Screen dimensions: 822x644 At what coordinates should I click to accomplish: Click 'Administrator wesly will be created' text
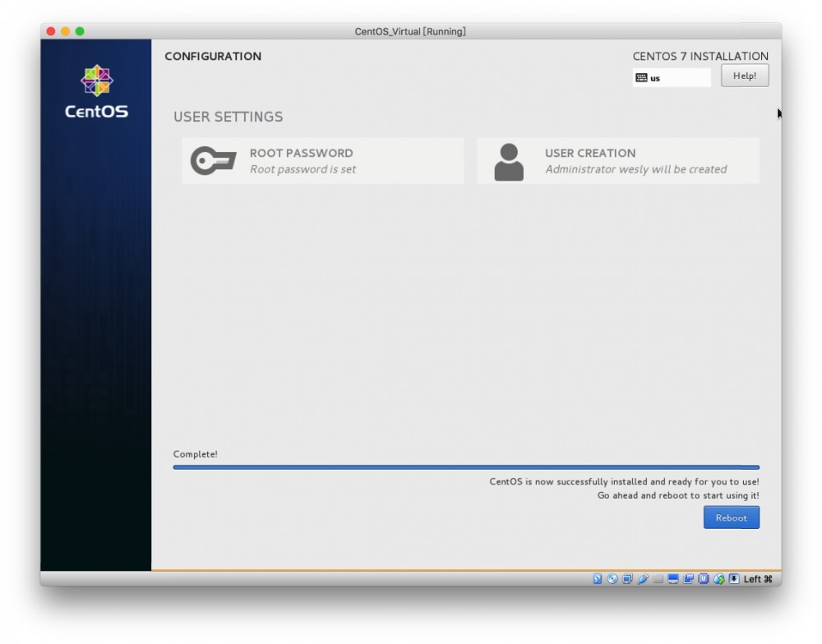pos(636,169)
